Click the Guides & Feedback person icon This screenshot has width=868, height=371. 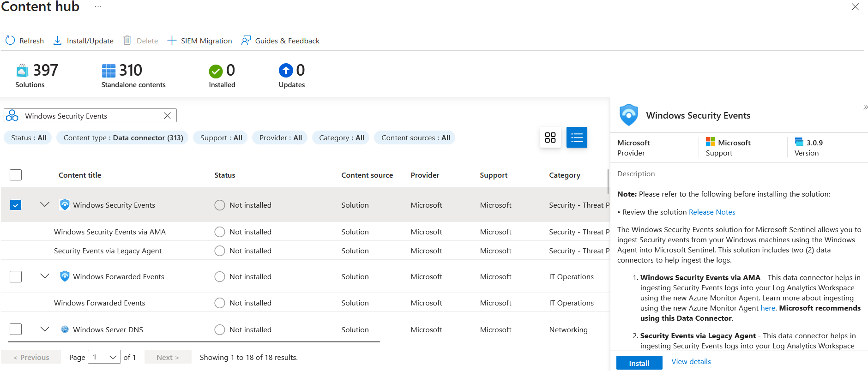coord(246,41)
